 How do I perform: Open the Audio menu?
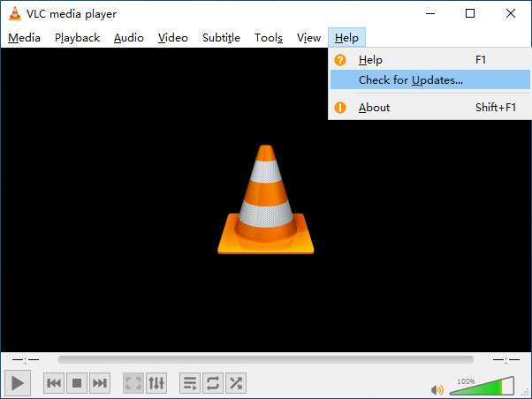[129, 38]
